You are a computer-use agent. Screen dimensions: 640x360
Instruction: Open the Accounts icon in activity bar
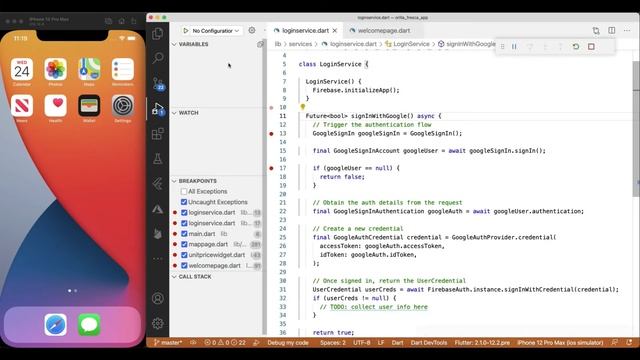pyautogui.click(x=158, y=298)
